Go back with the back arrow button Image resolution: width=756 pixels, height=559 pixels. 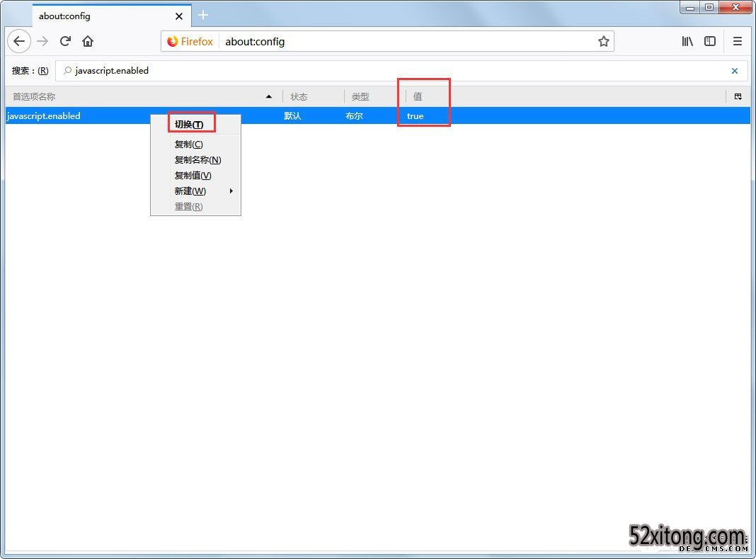pos(19,42)
